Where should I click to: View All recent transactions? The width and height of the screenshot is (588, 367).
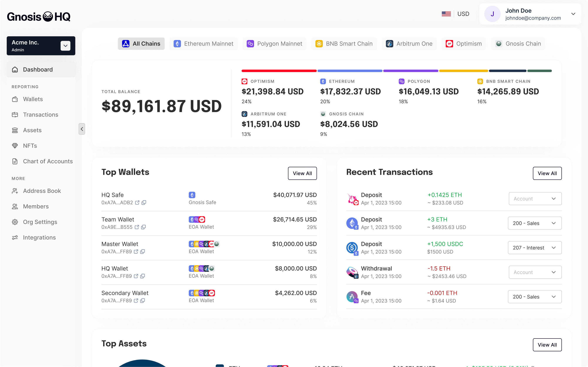pos(547,173)
